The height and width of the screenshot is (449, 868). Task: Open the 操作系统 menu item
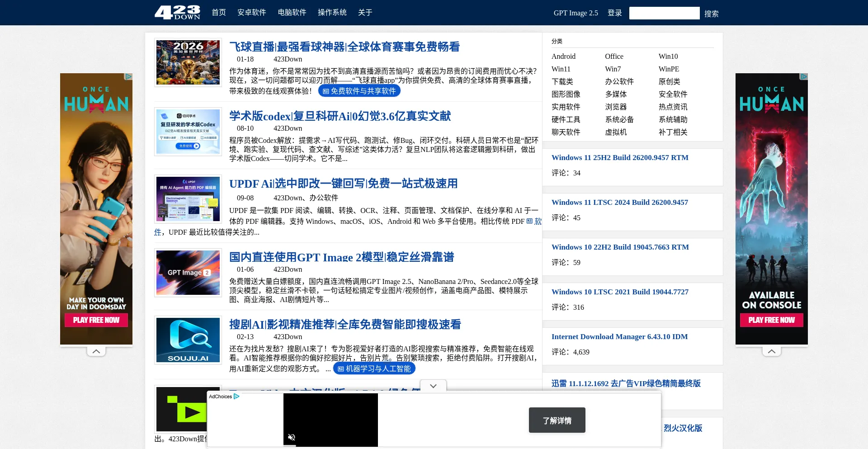pyautogui.click(x=332, y=13)
